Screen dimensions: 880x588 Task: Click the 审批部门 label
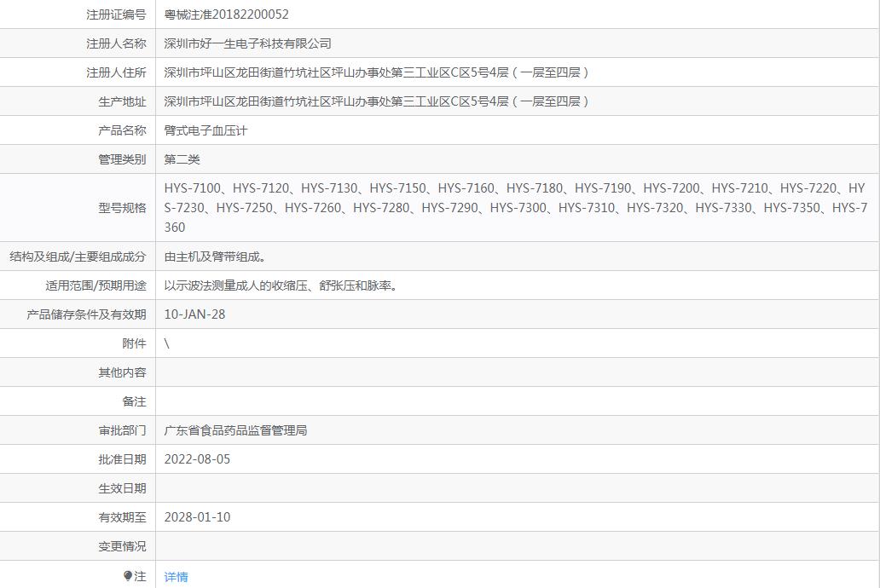(122, 430)
